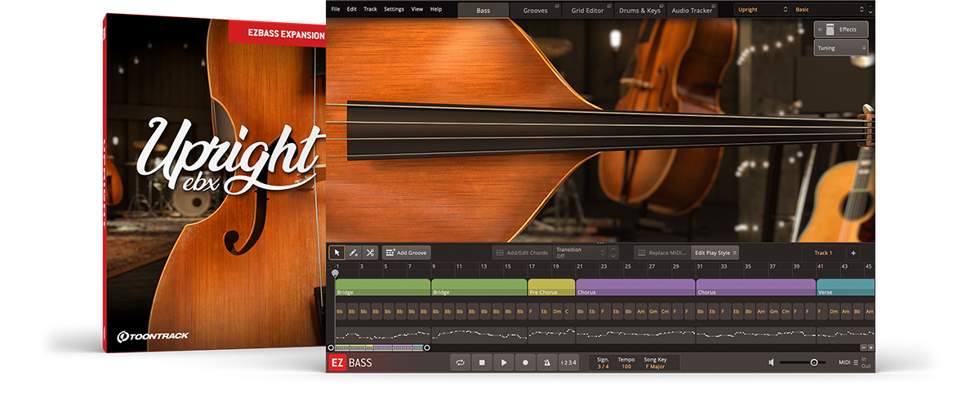Switch to the Bass tab

tap(483, 10)
